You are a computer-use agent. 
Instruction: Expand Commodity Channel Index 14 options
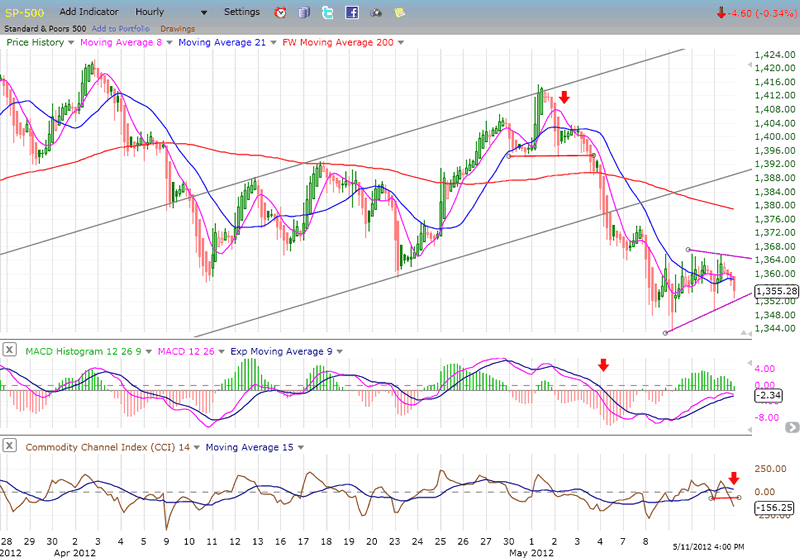pyautogui.click(x=196, y=447)
